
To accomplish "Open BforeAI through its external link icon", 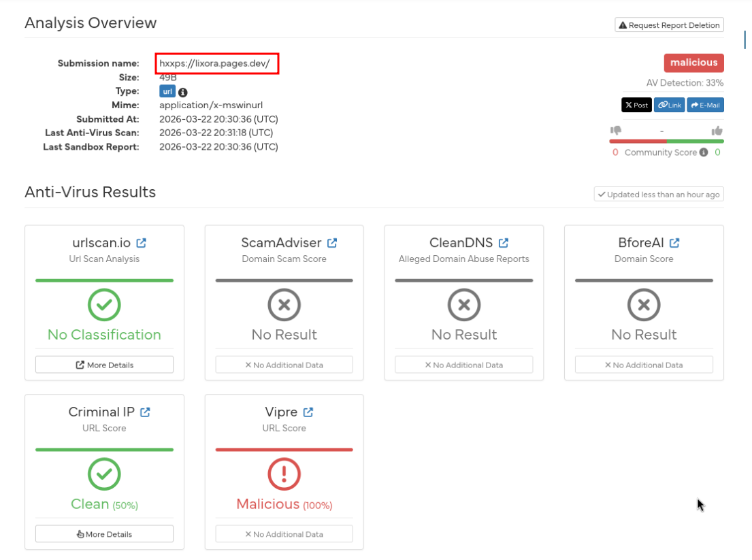I will [x=674, y=242].
